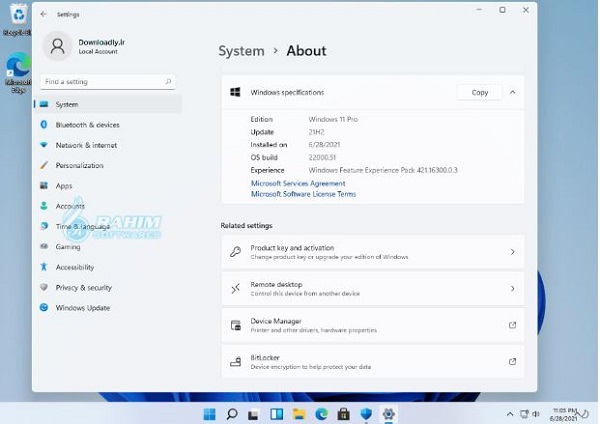Click the Find a setting search box
The height and width of the screenshot is (424, 600).
[x=105, y=81]
